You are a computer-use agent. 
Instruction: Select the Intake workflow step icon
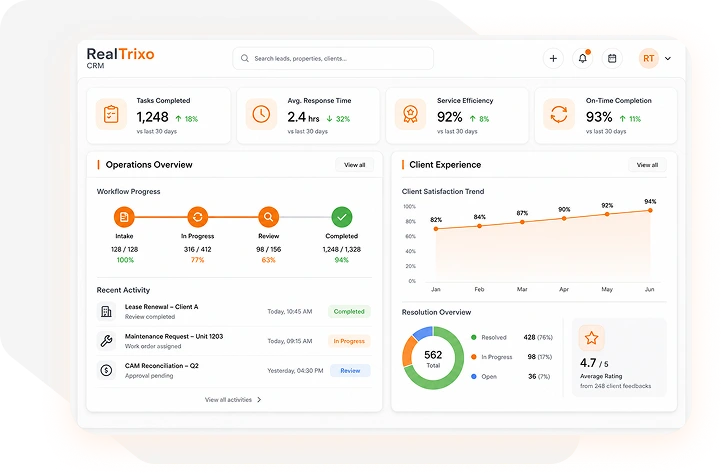(124, 217)
